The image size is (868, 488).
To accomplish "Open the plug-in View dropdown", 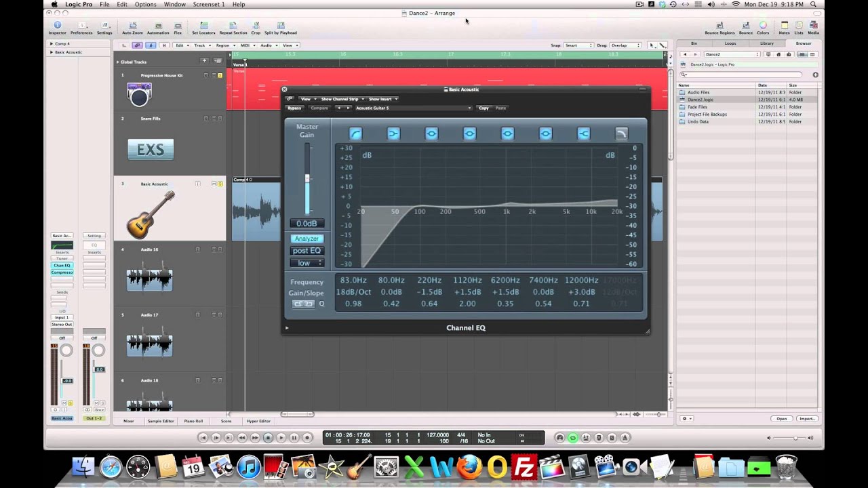I will [x=308, y=99].
